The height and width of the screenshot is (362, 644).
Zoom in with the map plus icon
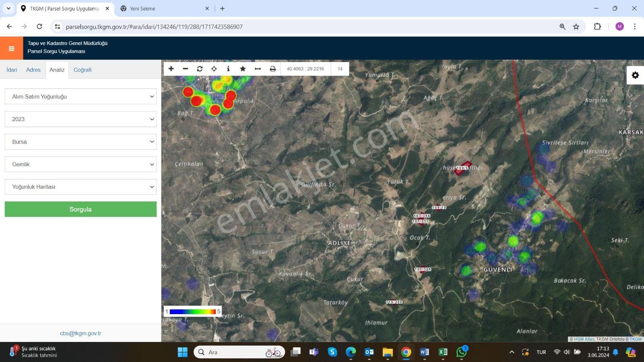coord(171,69)
